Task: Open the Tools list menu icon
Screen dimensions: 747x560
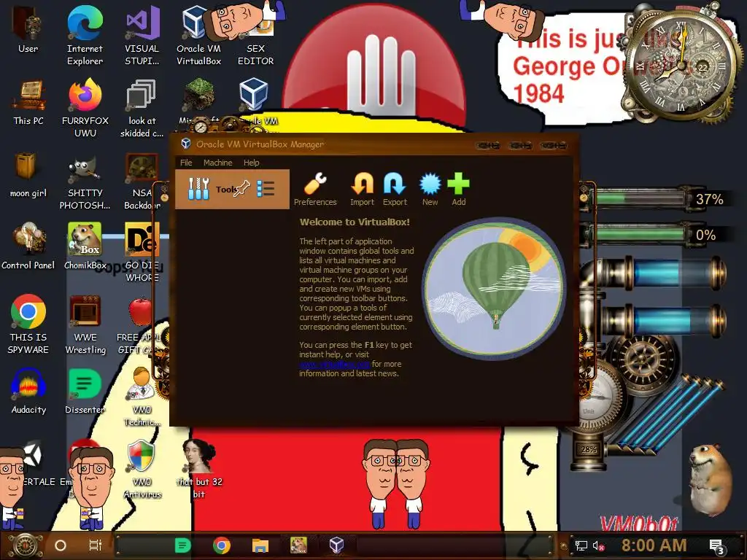Action: point(266,189)
